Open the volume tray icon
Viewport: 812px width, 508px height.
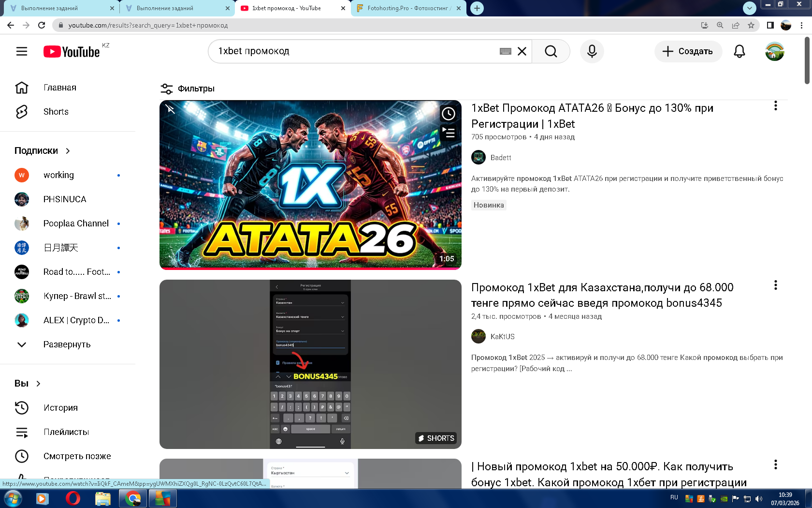tap(759, 499)
